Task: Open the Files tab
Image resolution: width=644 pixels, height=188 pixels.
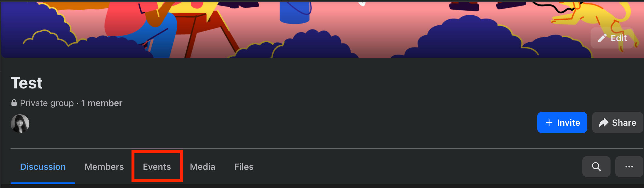Action: click(244, 167)
